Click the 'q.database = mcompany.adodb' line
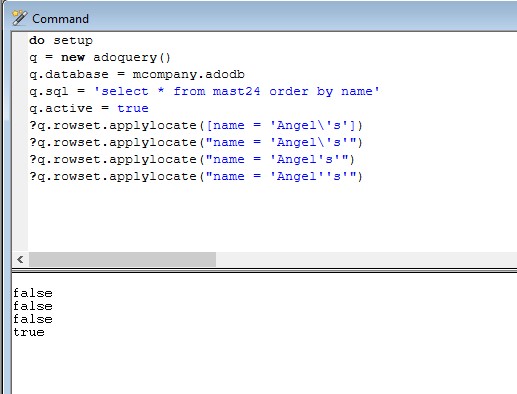The image size is (517, 394). pyautogui.click(x=137, y=74)
